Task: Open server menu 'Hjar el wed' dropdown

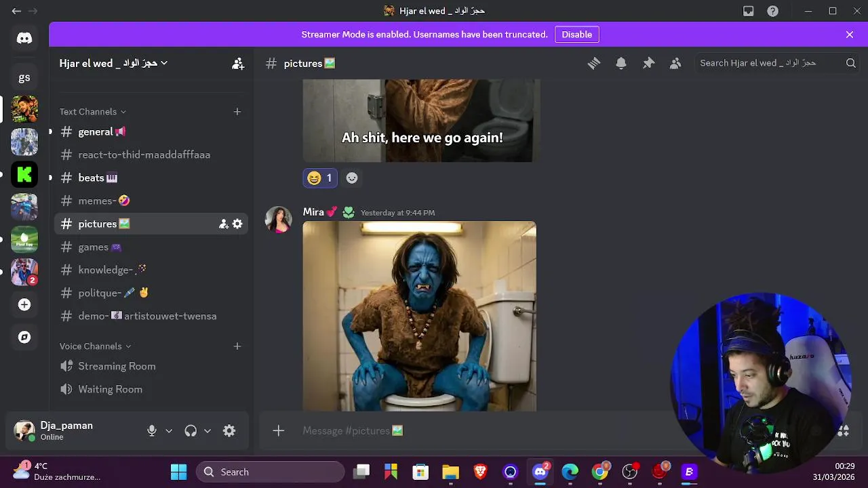Action: click(x=113, y=63)
